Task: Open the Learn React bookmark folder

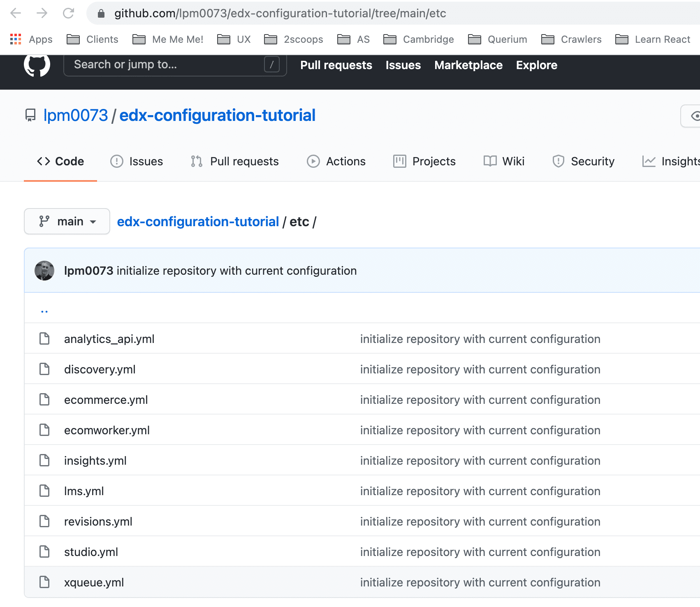Action: coord(653,39)
